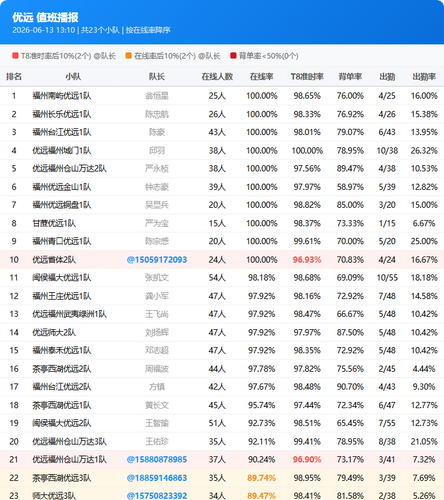
Task: Click the 小队 column header
Action: [73, 77]
